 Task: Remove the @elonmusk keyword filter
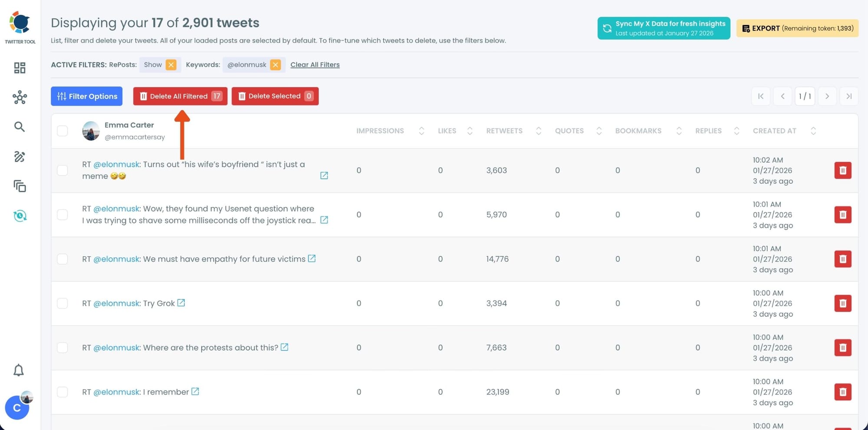click(275, 65)
